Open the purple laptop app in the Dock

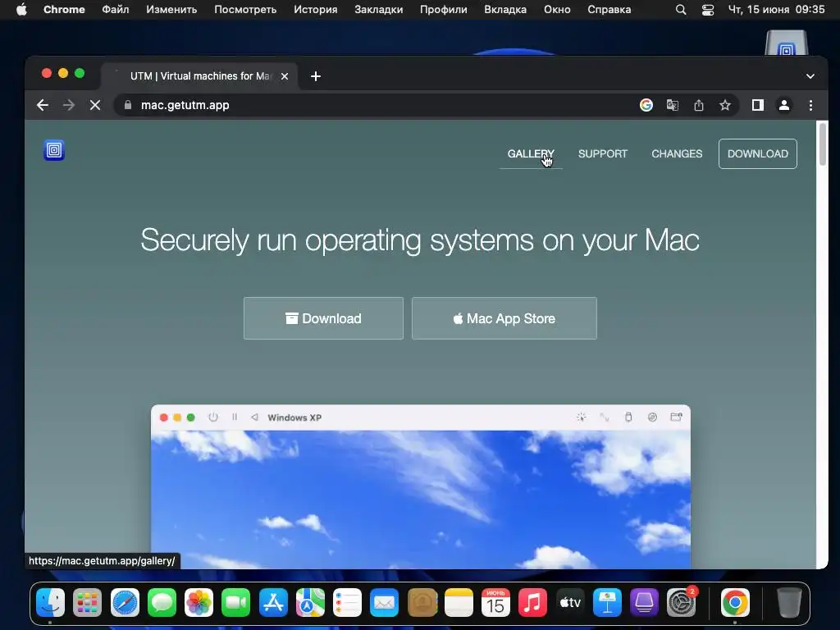point(644,603)
